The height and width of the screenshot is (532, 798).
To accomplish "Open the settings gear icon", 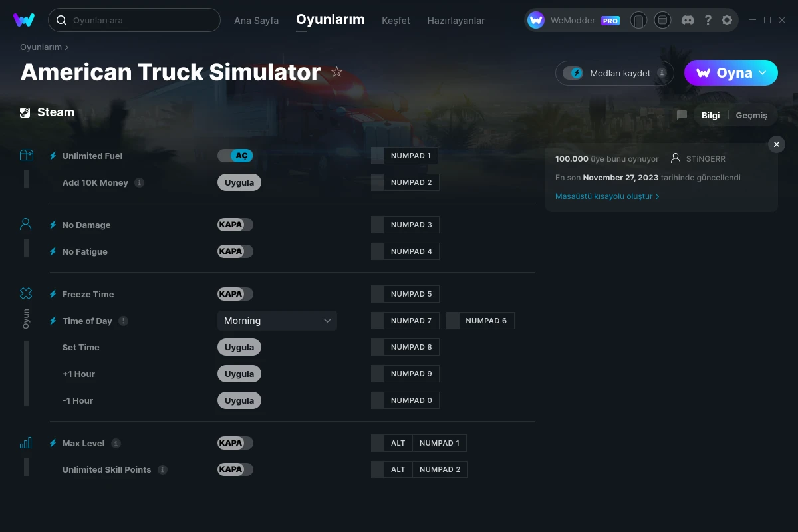I will pos(727,20).
